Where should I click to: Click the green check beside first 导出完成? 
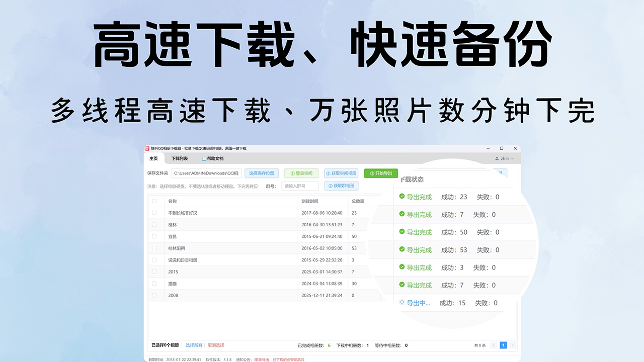[x=401, y=197]
